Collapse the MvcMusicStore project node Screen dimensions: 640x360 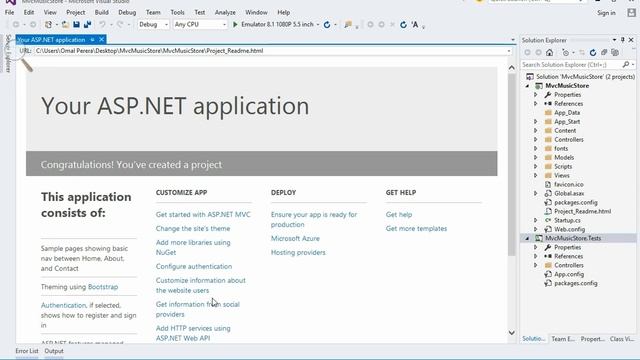[x=527, y=86]
